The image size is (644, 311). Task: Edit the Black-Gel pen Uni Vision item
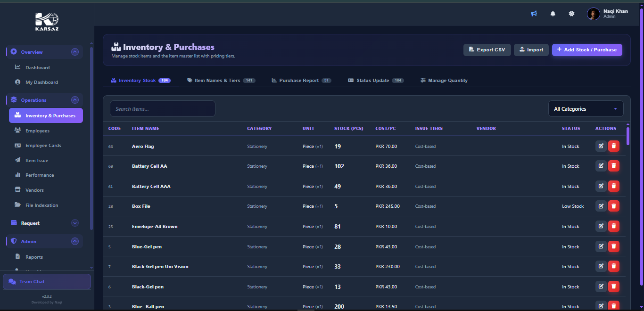point(601,266)
